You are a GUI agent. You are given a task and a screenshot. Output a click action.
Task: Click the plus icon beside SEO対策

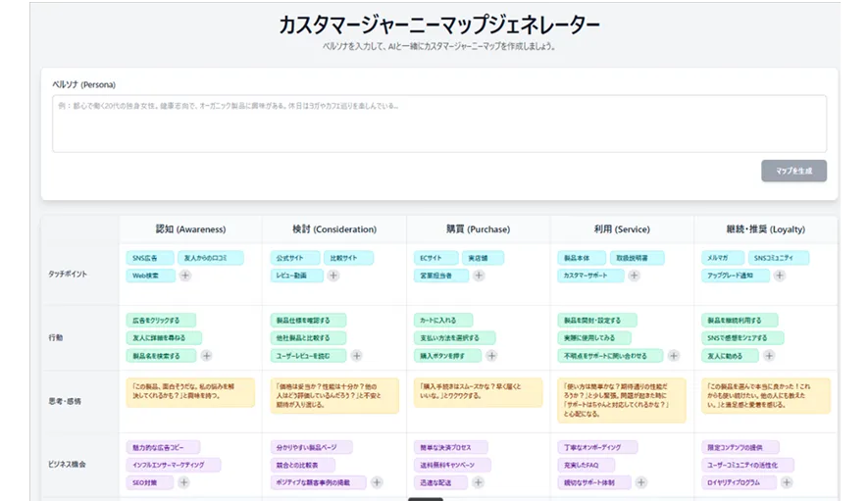click(183, 482)
